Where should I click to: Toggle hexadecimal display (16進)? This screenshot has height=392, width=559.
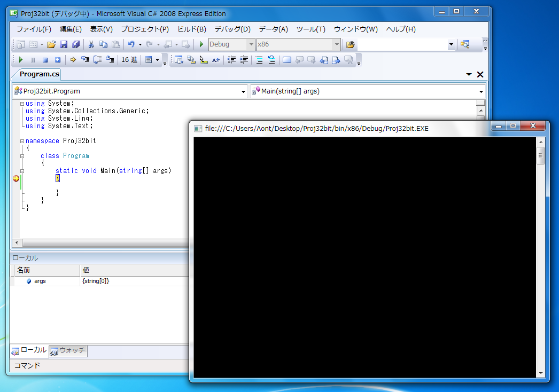(129, 60)
